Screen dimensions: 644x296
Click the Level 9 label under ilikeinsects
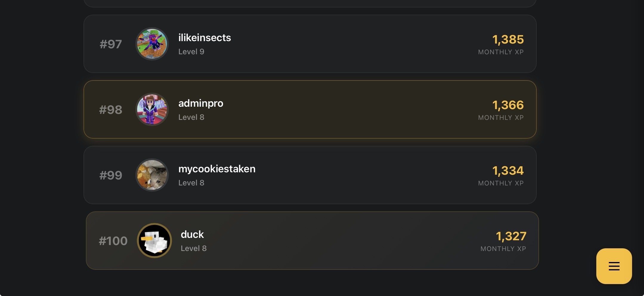191,52
